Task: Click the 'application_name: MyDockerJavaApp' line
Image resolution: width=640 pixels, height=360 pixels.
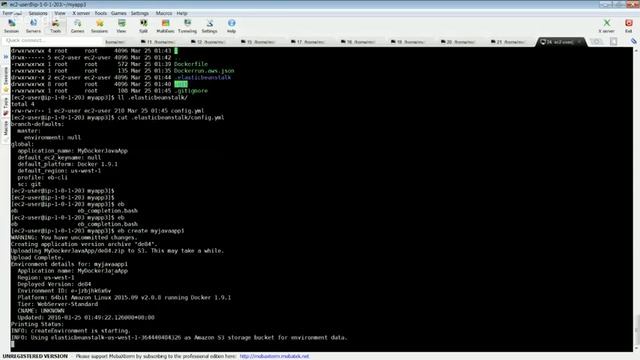Action: coord(73,151)
